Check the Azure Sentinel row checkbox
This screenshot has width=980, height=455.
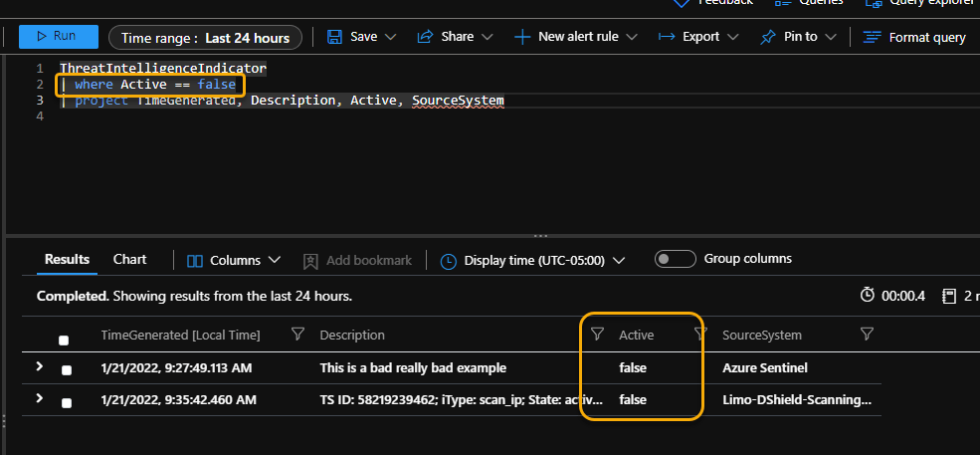click(67, 370)
